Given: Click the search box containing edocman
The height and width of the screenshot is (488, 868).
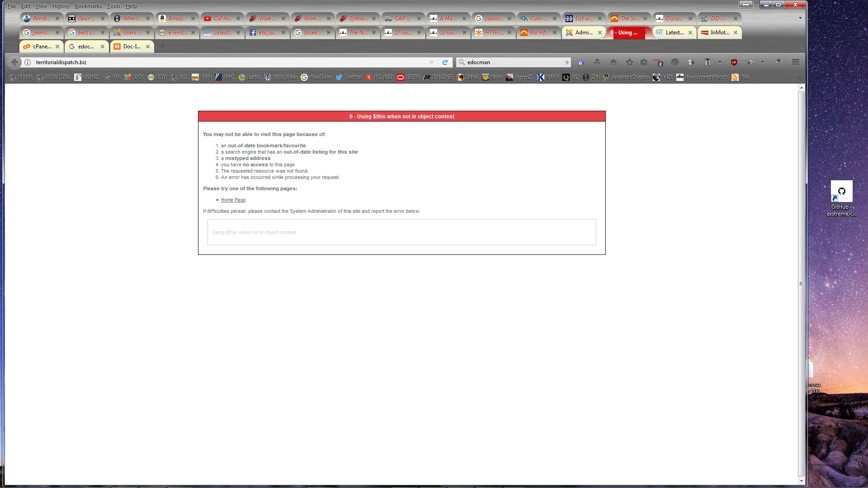Looking at the screenshot, I should [x=513, y=62].
